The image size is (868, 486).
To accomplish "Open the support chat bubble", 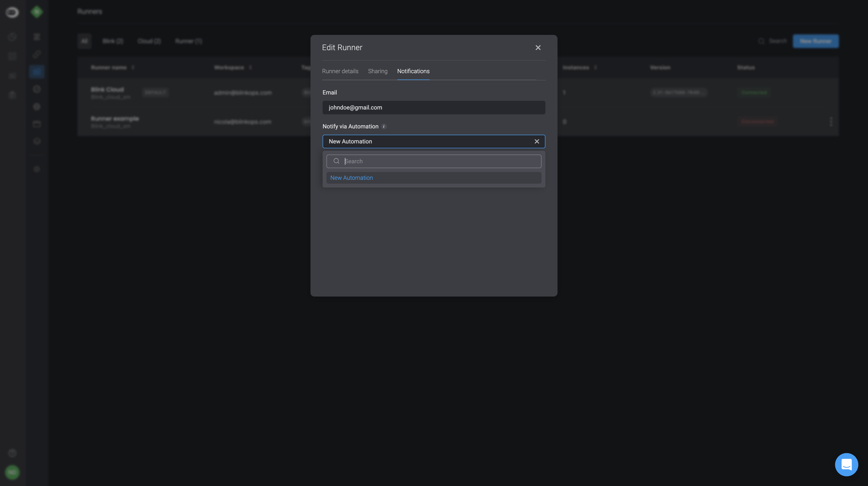I will pos(846,464).
